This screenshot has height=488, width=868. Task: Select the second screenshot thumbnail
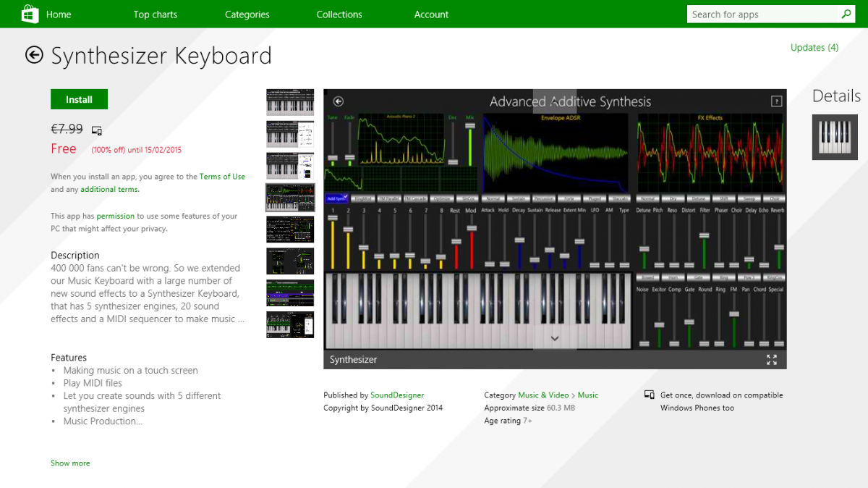[x=290, y=134]
